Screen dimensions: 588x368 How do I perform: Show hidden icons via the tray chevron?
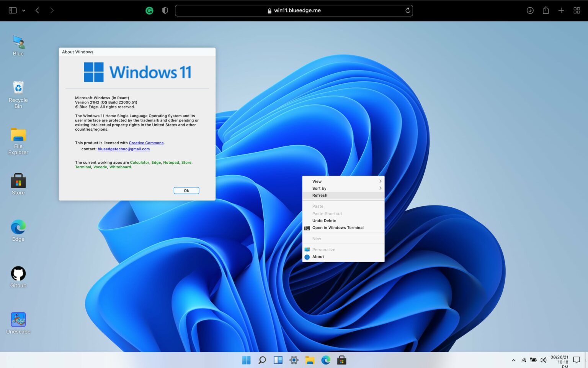pos(513,360)
